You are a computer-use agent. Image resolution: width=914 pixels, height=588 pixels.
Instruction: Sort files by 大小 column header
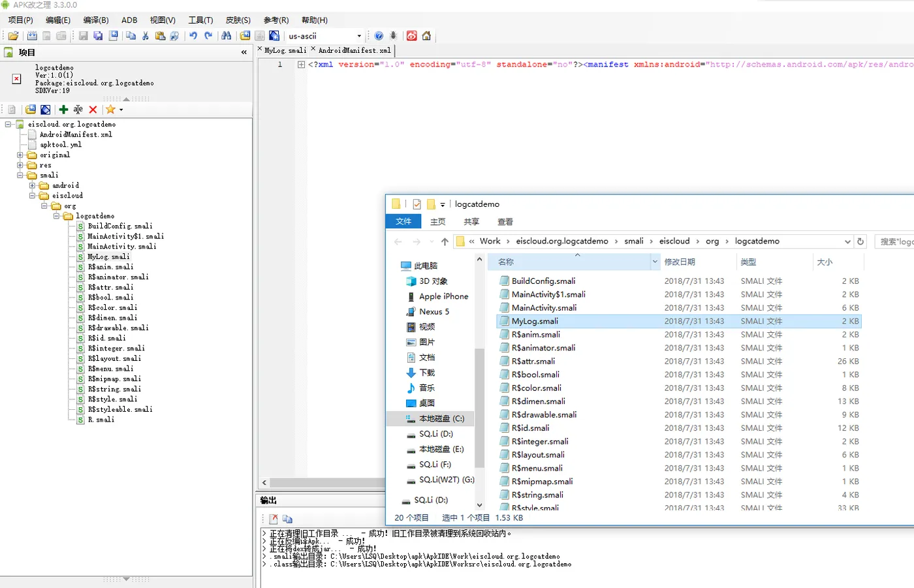point(838,262)
